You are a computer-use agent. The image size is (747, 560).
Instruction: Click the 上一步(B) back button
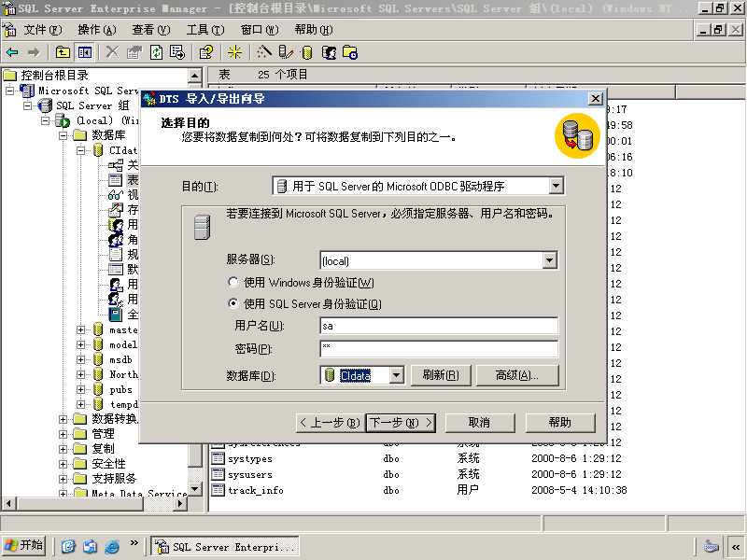coord(331,423)
